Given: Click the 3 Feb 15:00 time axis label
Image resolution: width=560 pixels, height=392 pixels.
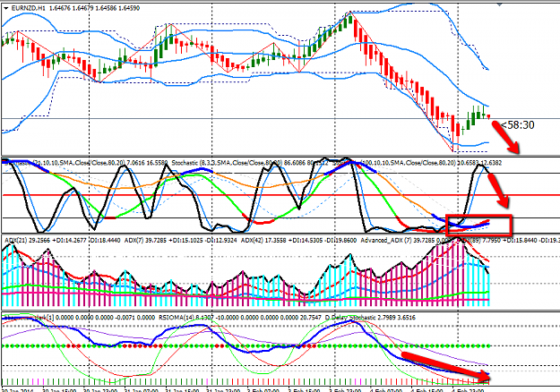Looking at the screenshot, I should click(x=306, y=389).
